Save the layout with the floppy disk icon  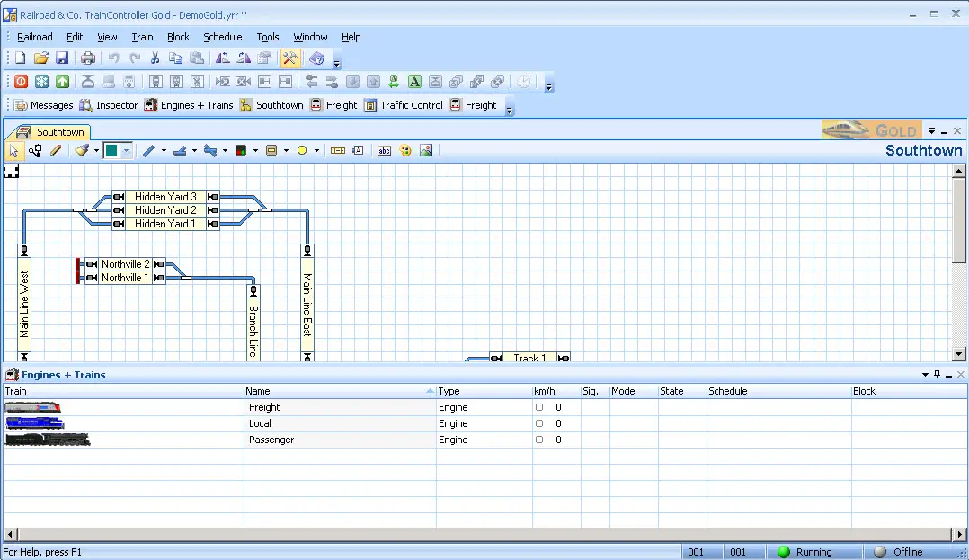62,58
